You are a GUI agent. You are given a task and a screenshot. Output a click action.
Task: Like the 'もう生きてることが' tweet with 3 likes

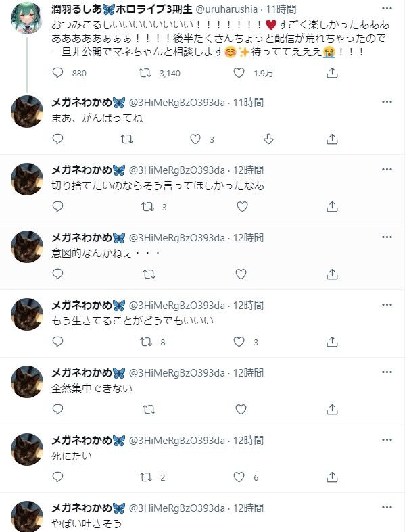(x=239, y=341)
